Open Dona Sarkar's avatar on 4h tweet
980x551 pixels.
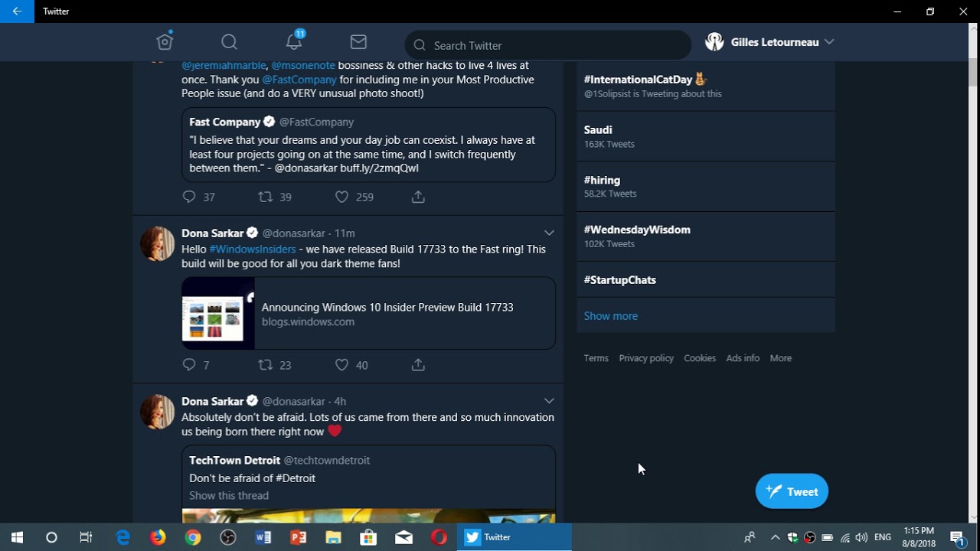[158, 412]
